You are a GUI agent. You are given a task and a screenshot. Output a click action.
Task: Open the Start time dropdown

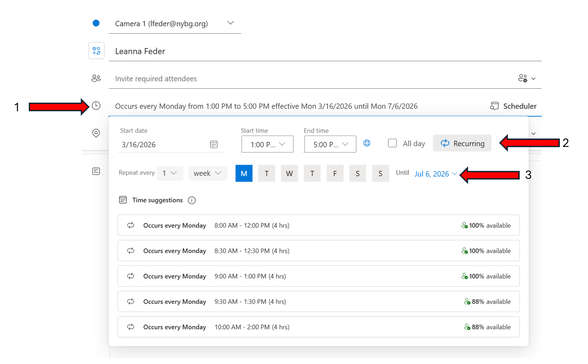coord(267,144)
